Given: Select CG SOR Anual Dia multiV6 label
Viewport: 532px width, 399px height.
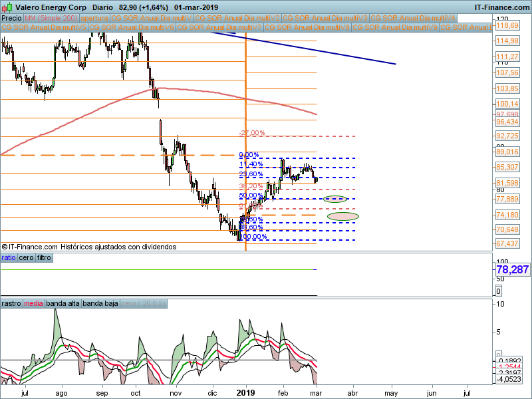Looking at the screenshot, I should coord(132,27).
